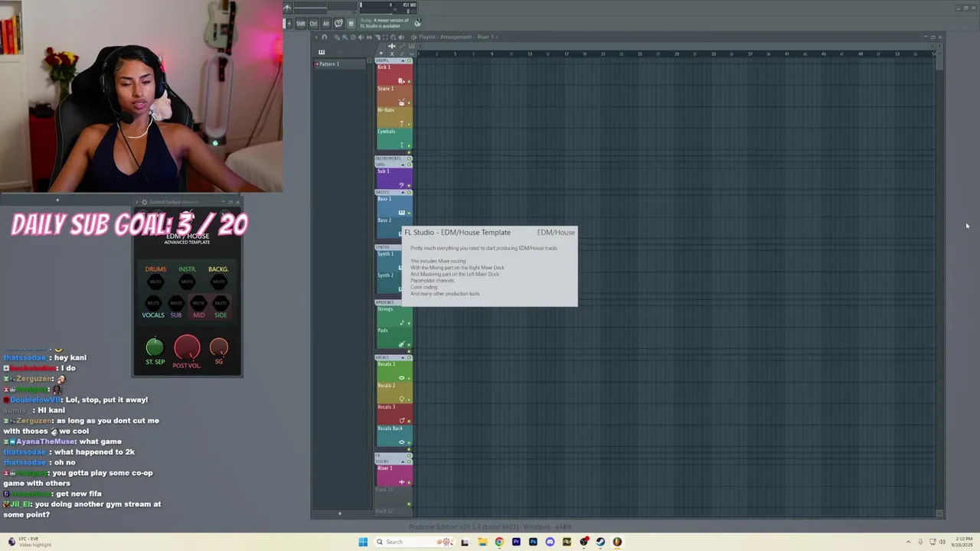The image size is (980, 551).
Task: Select the Riser 1 track header
Action: tap(394, 475)
